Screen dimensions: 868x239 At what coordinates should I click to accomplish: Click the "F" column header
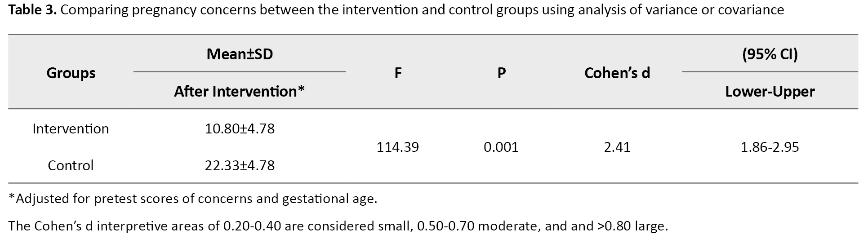click(398, 73)
